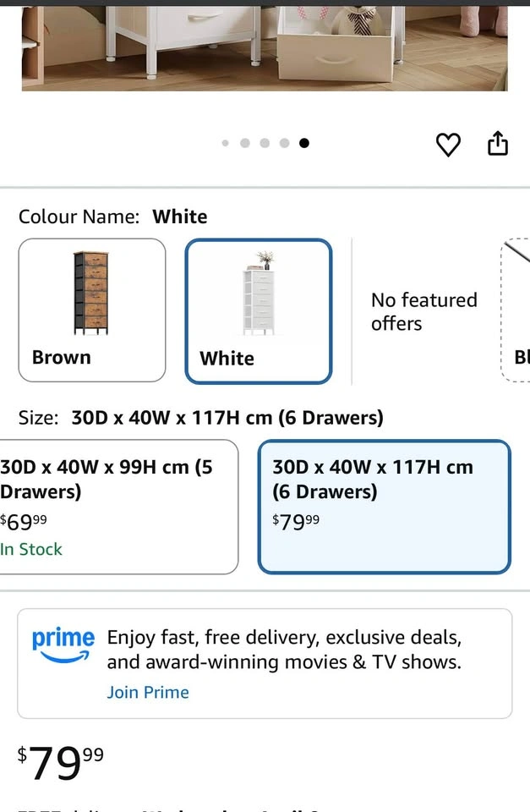
Task: Tap the heart wishlist icon
Action: pos(448,145)
